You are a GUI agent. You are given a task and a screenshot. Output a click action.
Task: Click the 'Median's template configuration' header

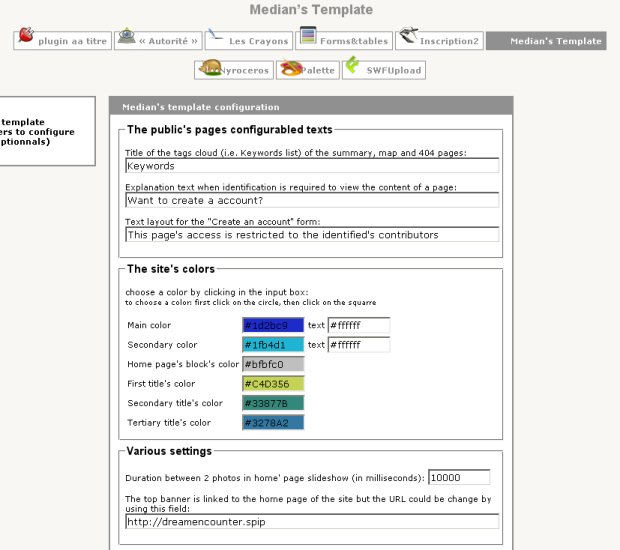tap(311, 106)
